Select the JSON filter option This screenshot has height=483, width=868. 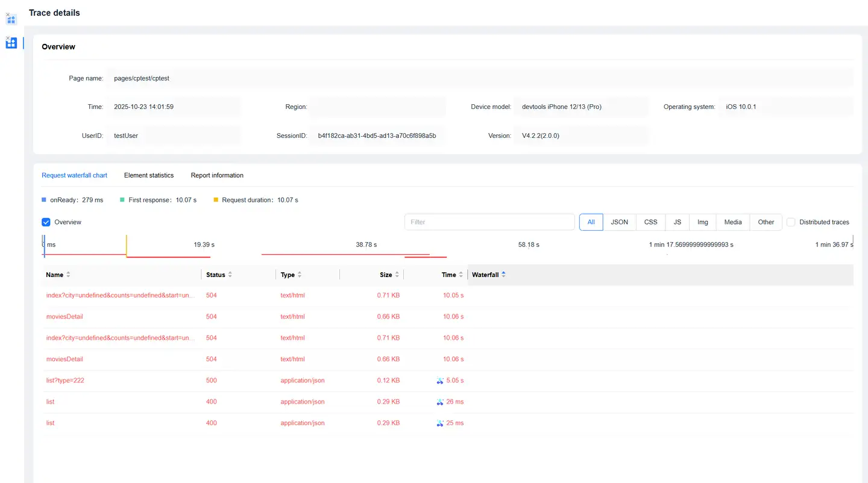[619, 222]
